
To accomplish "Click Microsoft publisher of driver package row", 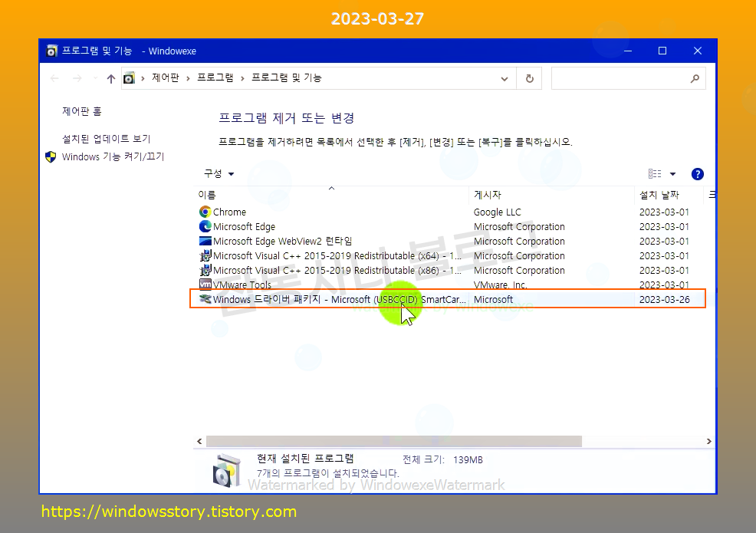I will (493, 300).
